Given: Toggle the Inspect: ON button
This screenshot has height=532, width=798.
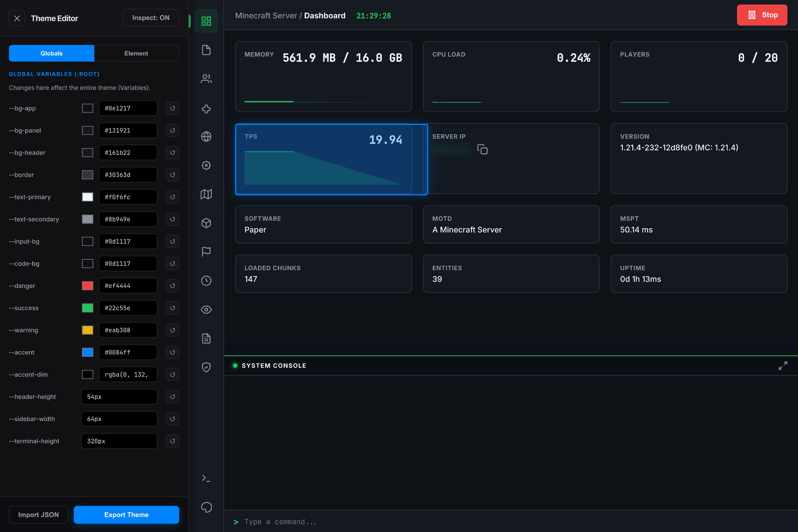Looking at the screenshot, I should click(151, 18).
